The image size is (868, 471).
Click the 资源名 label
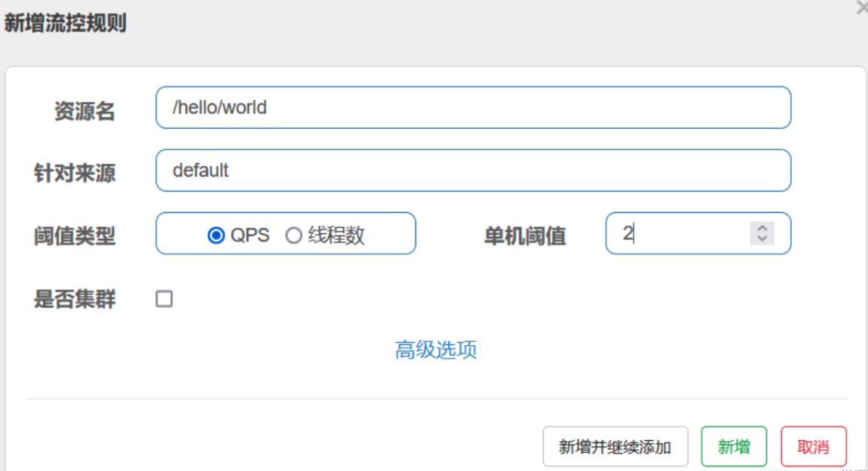(84, 111)
